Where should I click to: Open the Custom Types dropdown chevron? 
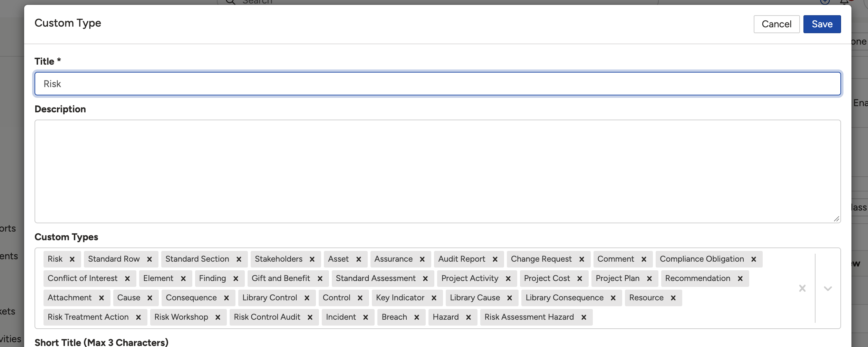click(828, 288)
